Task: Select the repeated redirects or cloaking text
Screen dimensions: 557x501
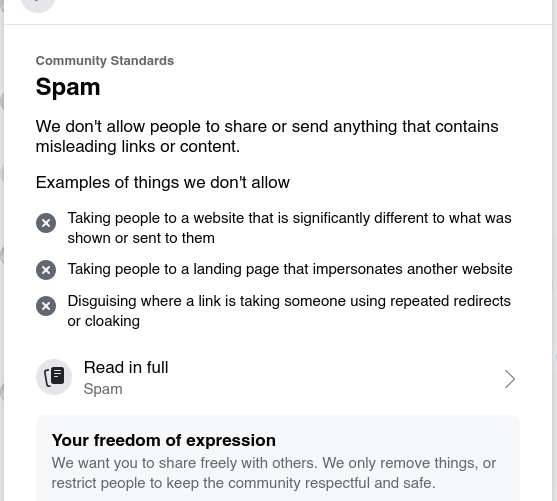Action: coord(289,311)
